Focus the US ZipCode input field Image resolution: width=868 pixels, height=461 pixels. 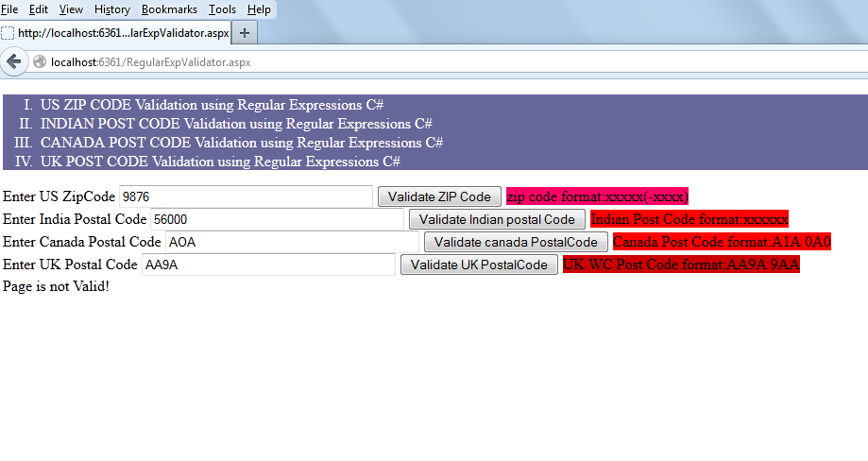(246, 196)
